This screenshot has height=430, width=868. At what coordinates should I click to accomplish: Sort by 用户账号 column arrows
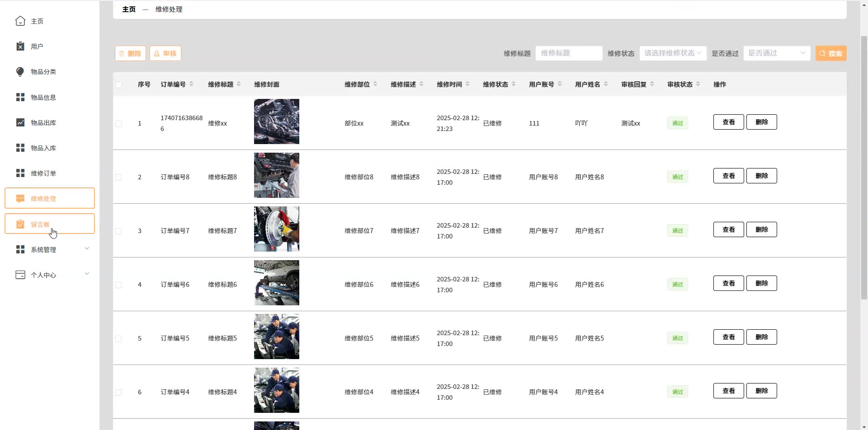click(560, 84)
